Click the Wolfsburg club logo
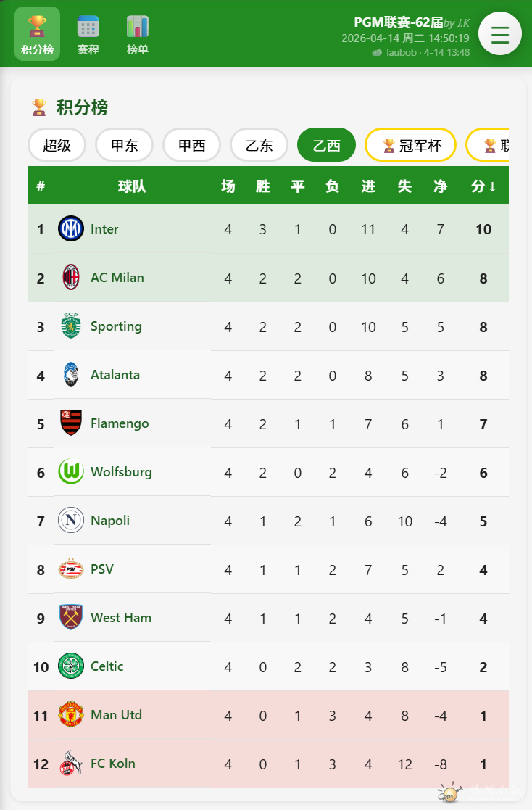This screenshot has height=810, width=532. click(x=71, y=472)
